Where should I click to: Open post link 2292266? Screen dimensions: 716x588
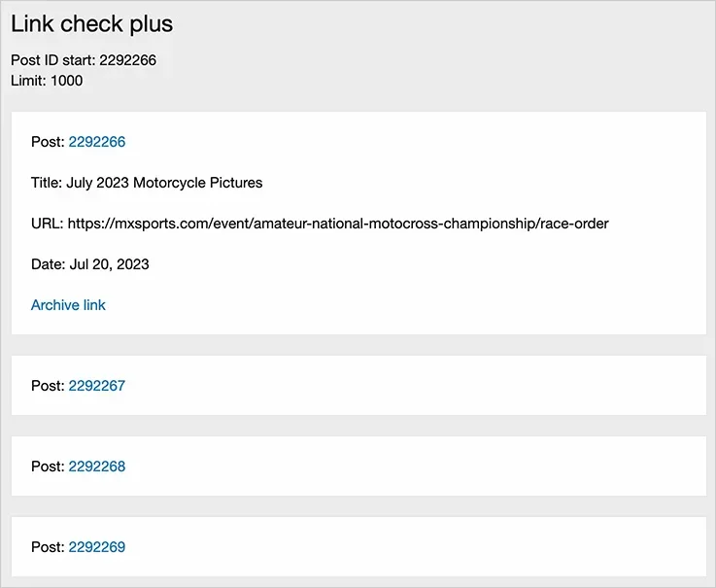pos(97,142)
